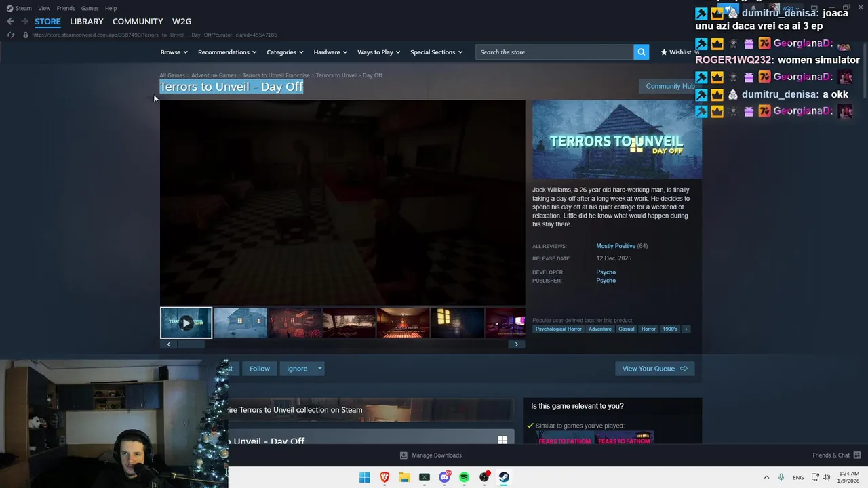Open the dropdown arrow next to Ignore
Screen dimensions: 868x488
click(319, 369)
